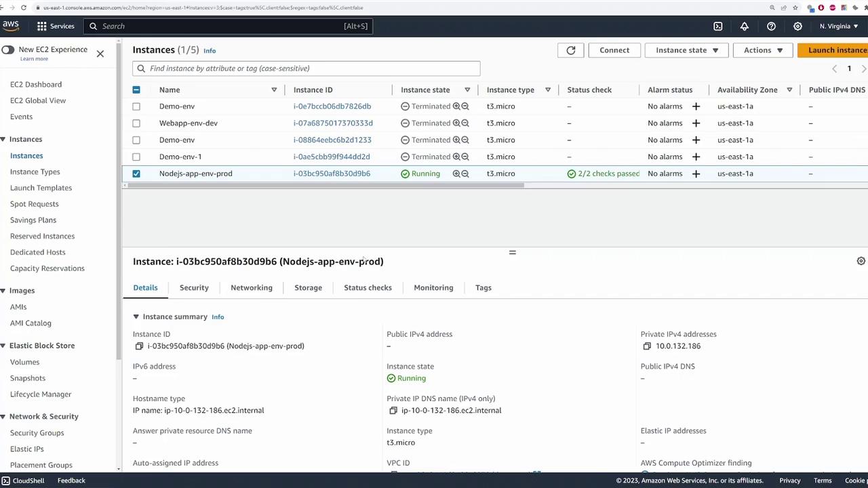Copy the private IP DNS name
The width and height of the screenshot is (868, 488).
(393, 411)
